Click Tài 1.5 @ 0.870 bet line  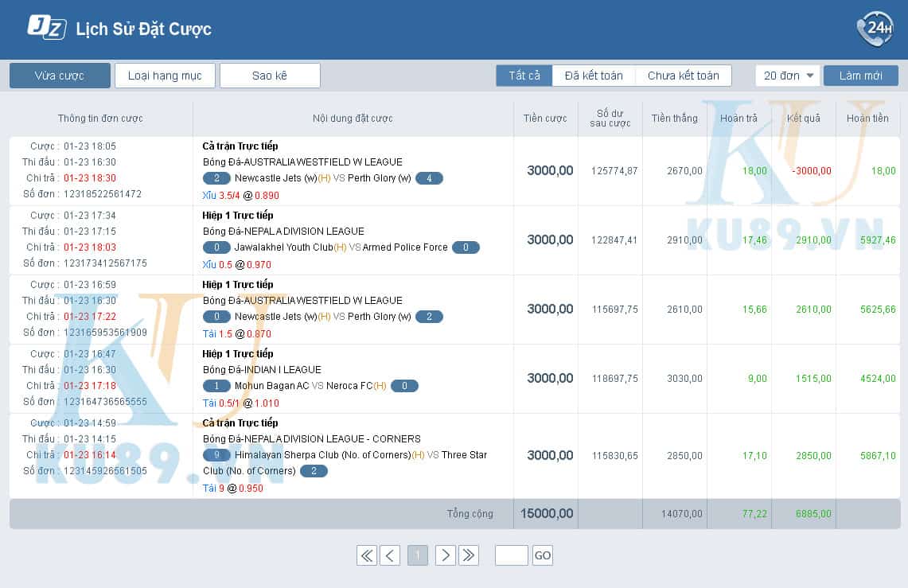coord(237,334)
